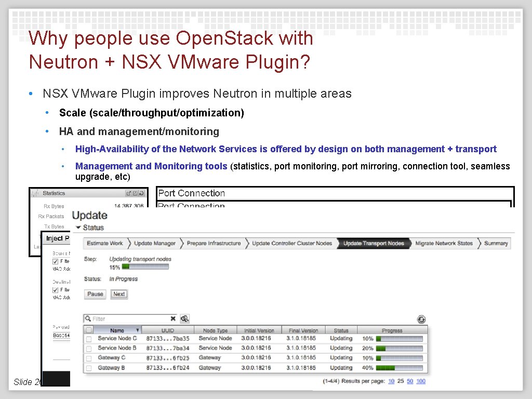Set results per page to 10
The height and width of the screenshot is (399, 532).
pyautogui.click(x=391, y=381)
